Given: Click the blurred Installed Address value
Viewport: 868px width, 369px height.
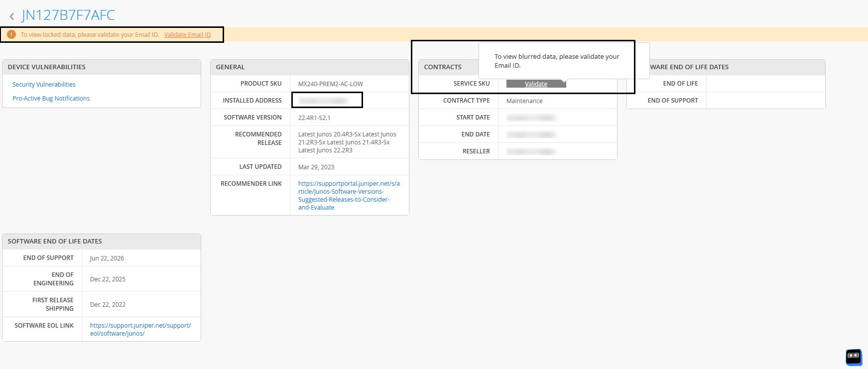Looking at the screenshot, I should (x=323, y=101).
